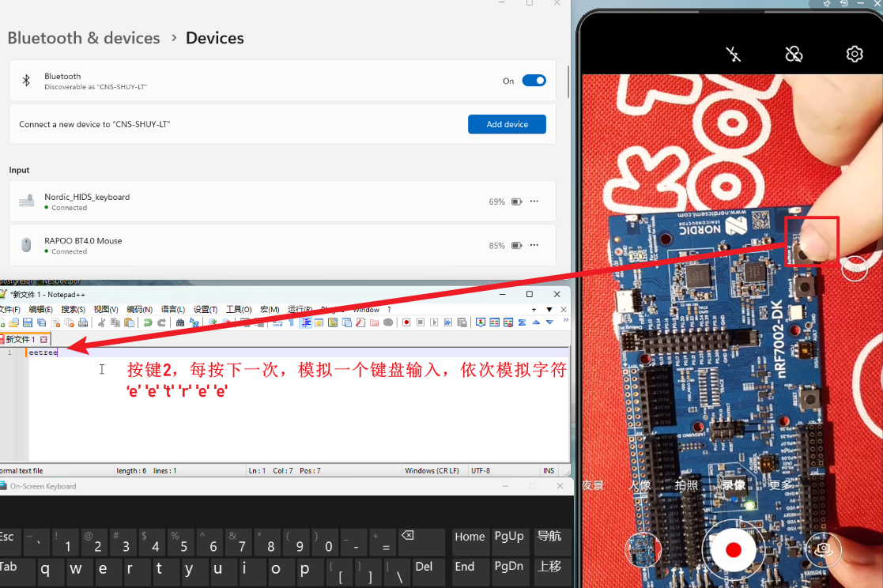The height and width of the screenshot is (588, 883).
Task: Open the 编码(N) menu in Notepad++
Action: [140, 310]
